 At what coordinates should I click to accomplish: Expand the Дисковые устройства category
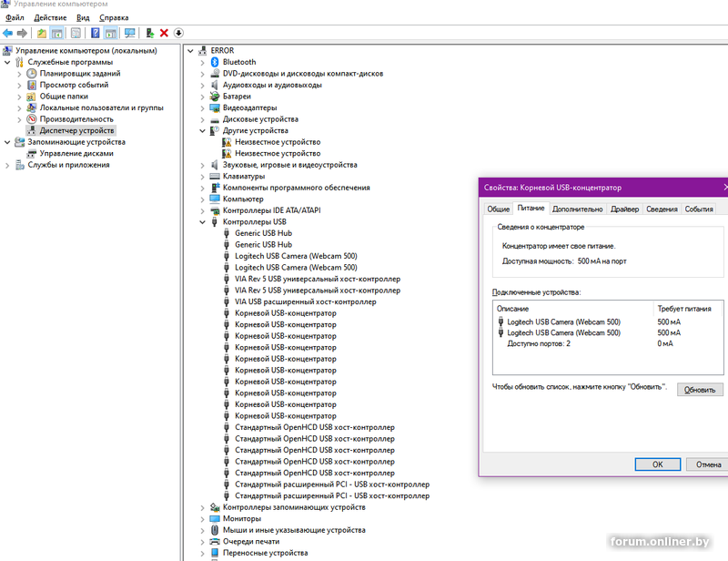tap(202, 119)
